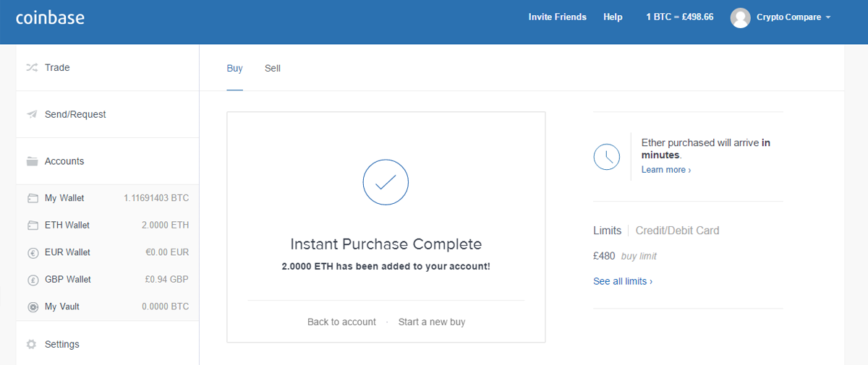
Task: Click the Back to account link
Action: [341, 322]
